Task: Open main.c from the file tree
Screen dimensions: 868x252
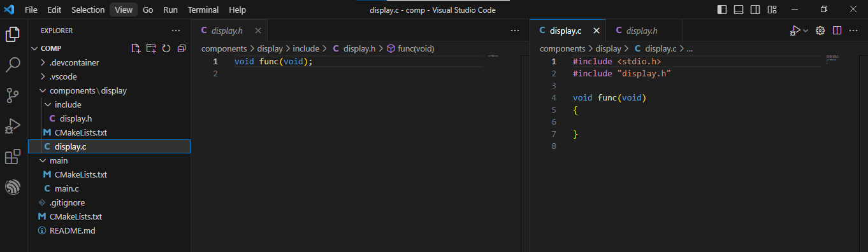Action: pos(67,188)
